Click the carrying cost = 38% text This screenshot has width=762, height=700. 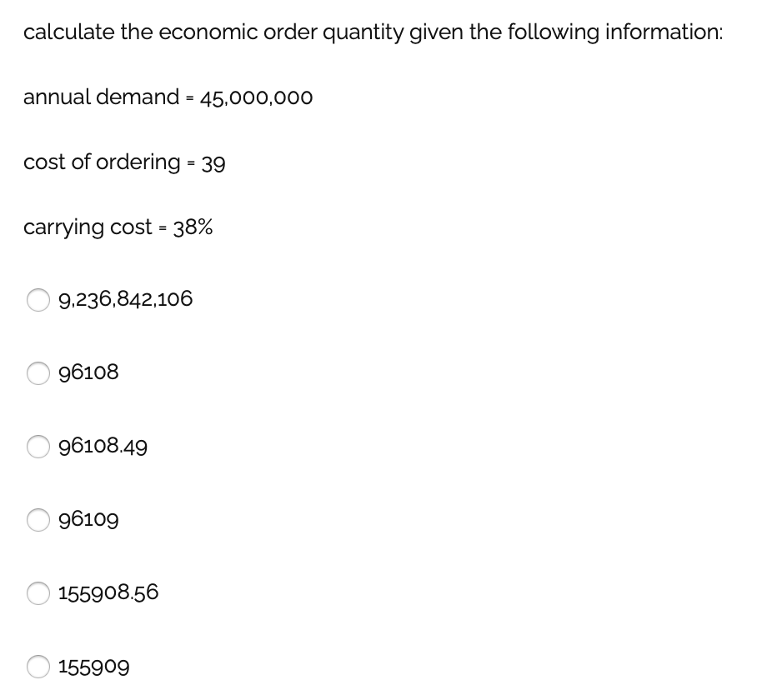tap(118, 227)
